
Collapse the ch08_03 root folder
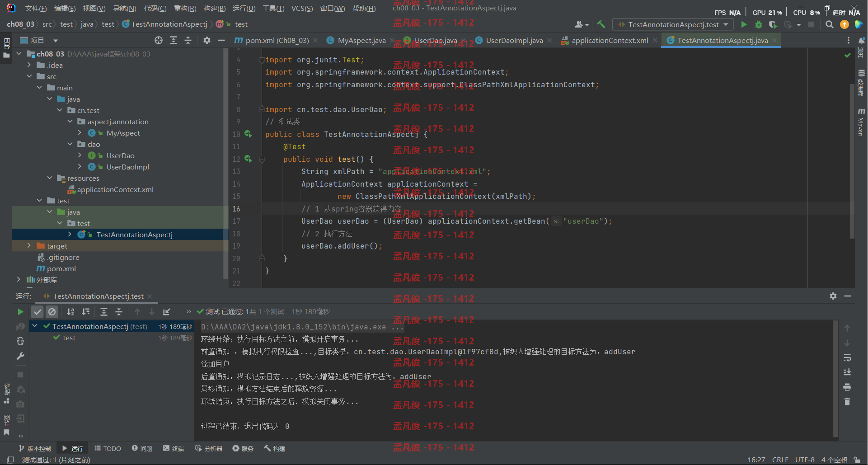coord(19,54)
